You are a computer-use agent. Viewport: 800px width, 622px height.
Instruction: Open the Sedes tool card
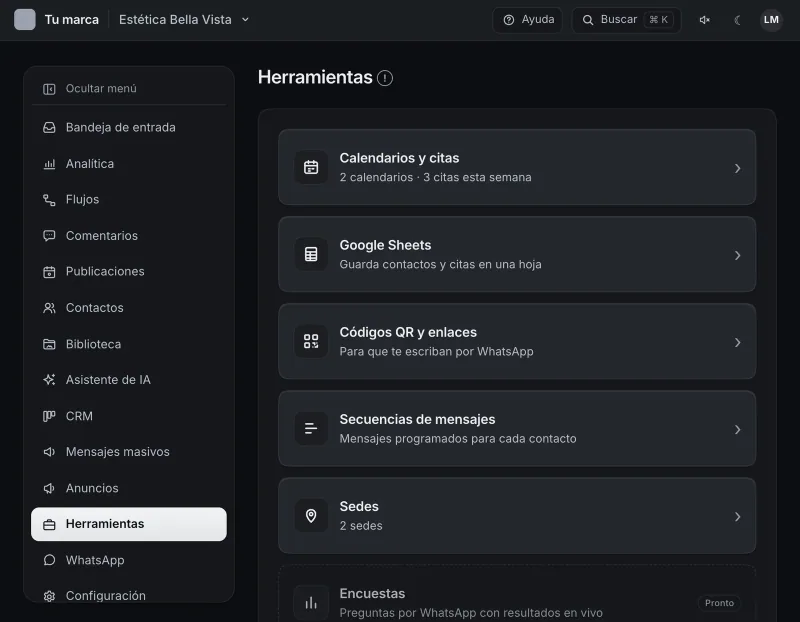(x=517, y=516)
